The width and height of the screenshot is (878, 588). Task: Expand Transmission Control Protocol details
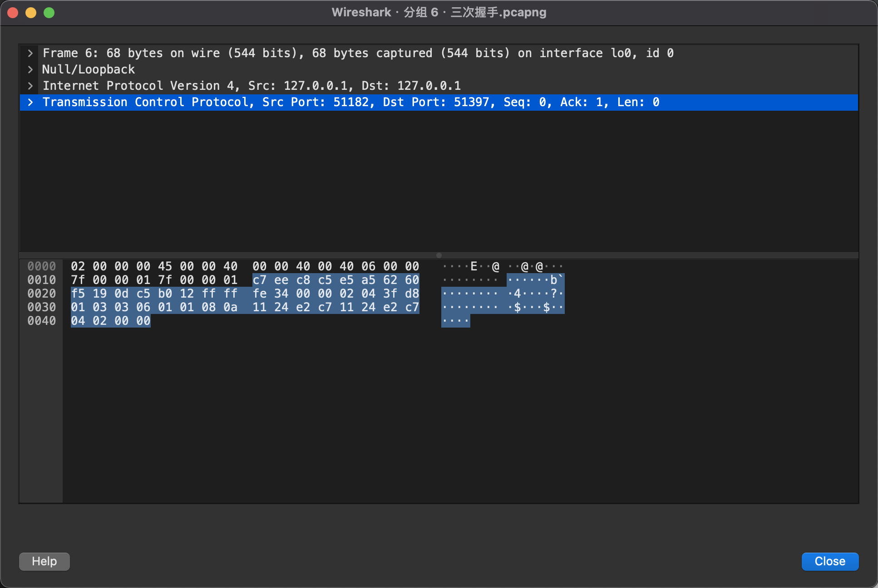[30, 102]
